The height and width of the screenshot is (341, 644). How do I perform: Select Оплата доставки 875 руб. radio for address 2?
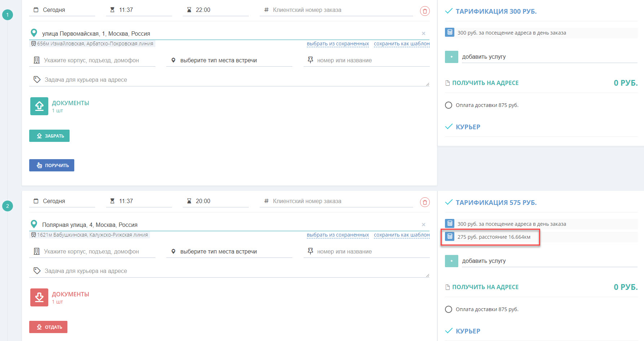click(x=449, y=309)
